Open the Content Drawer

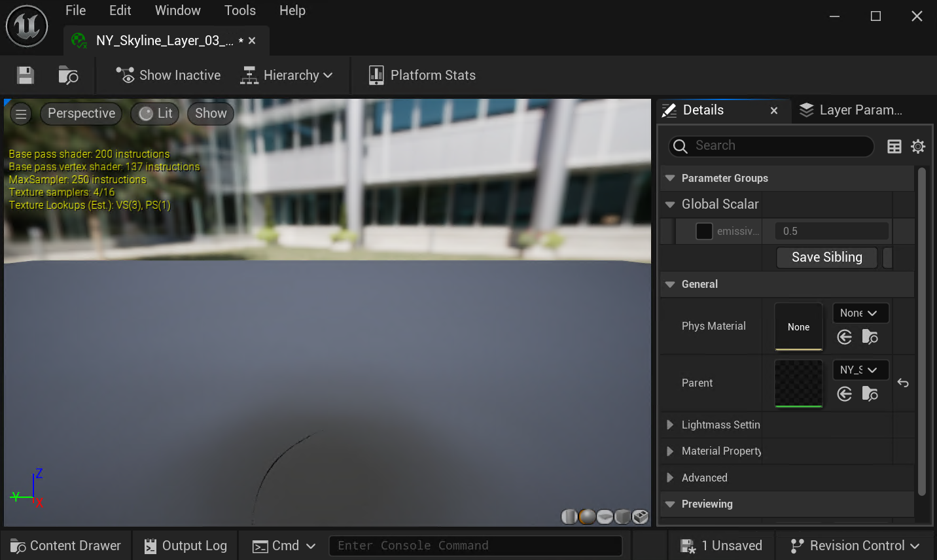click(x=65, y=546)
